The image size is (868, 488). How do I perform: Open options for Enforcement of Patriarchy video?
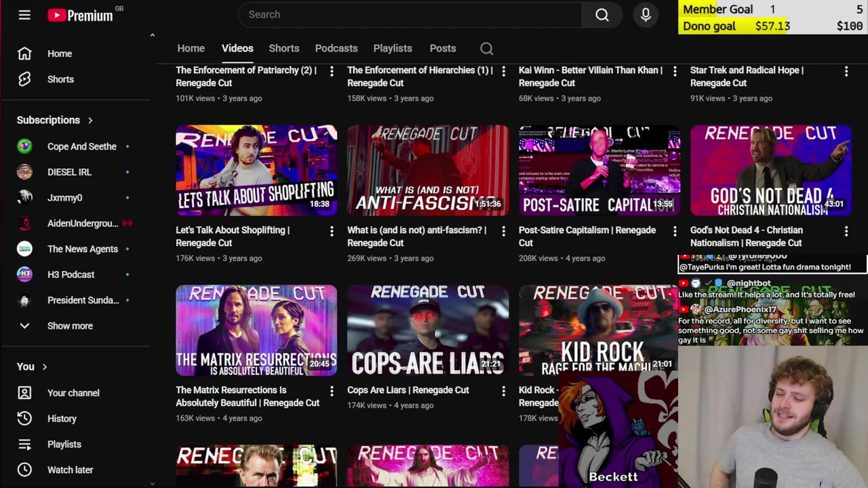click(x=332, y=71)
